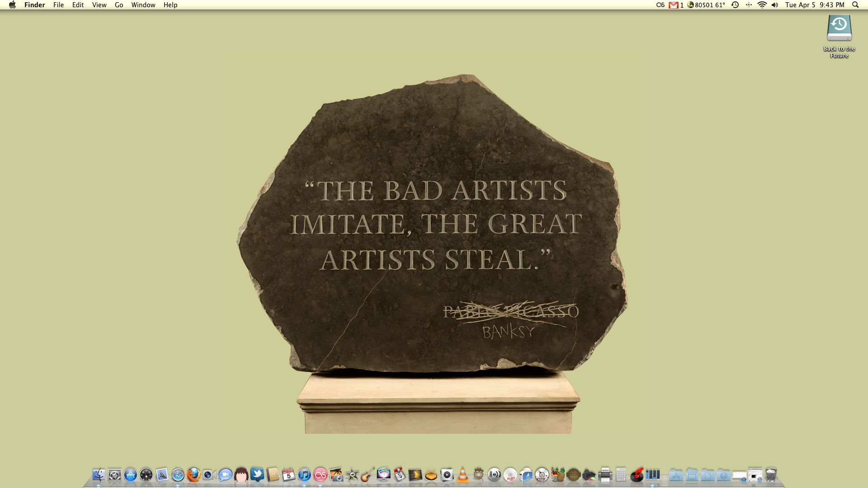Restore the minimized Safari window thumbnail
The width and height of the screenshot is (868, 488).
(x=755, y=475)
